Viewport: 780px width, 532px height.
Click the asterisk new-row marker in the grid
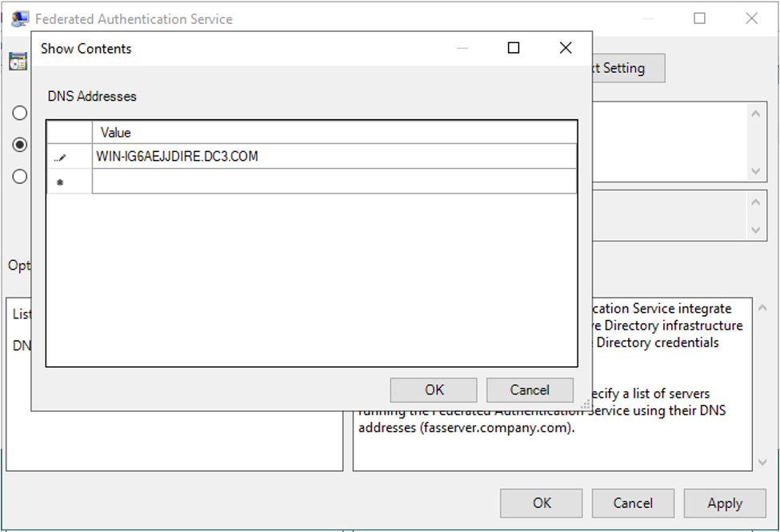[x=61, y=182]
